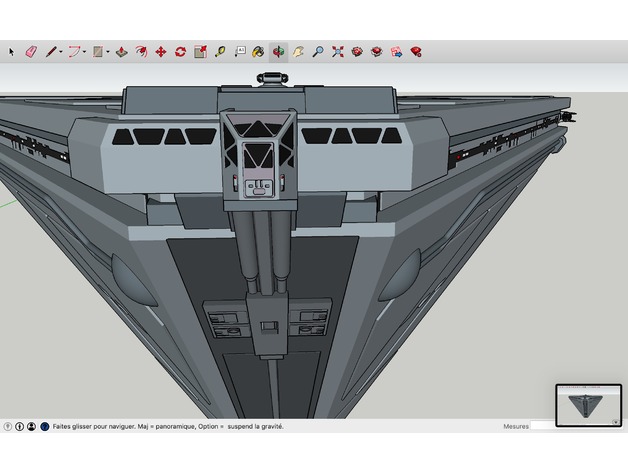Click the Send to LayOut icon
The height and width of the screenshot is (472, 628).
click(397, 52)
